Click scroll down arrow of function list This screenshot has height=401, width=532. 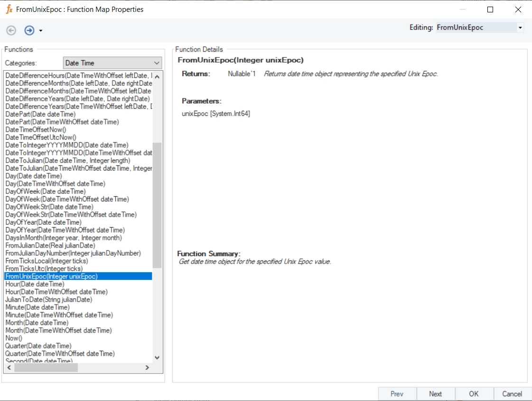click(x=157, y=358)
